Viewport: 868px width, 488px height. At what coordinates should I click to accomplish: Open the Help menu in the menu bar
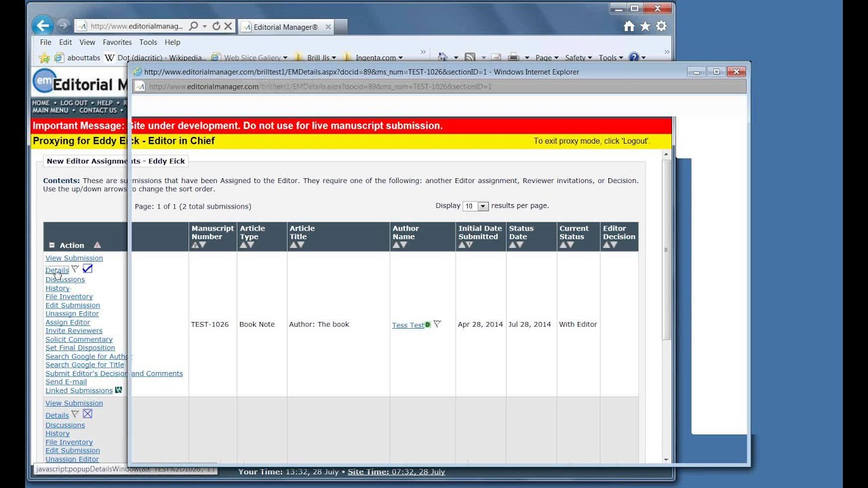pyautogui.click(x=172, y=42)
